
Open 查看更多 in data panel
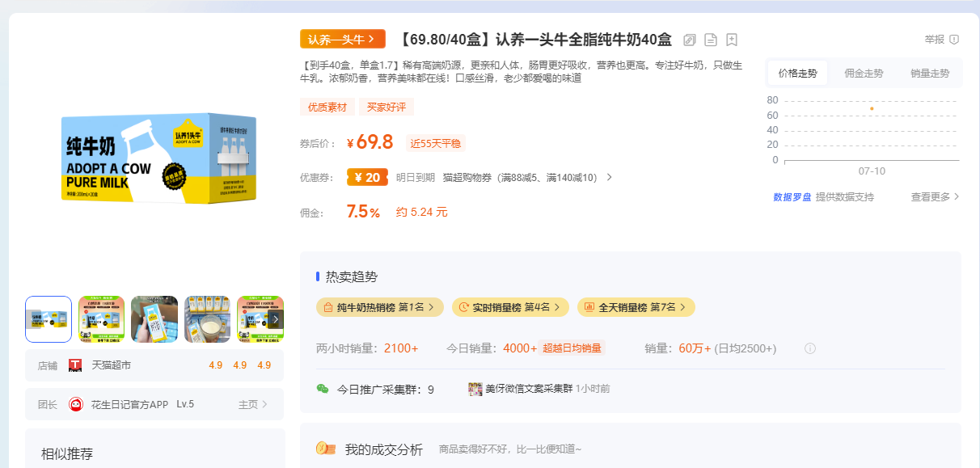935,196
